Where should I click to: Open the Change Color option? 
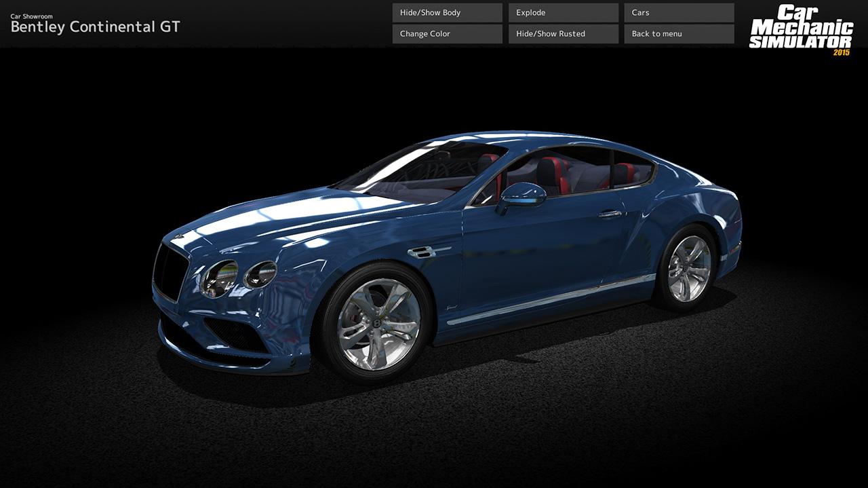tap(446, 33)
